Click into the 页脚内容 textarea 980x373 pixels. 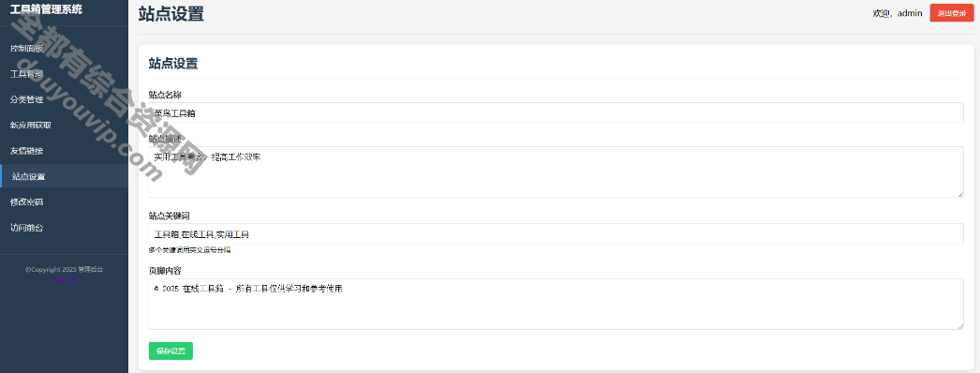point(556,304)
